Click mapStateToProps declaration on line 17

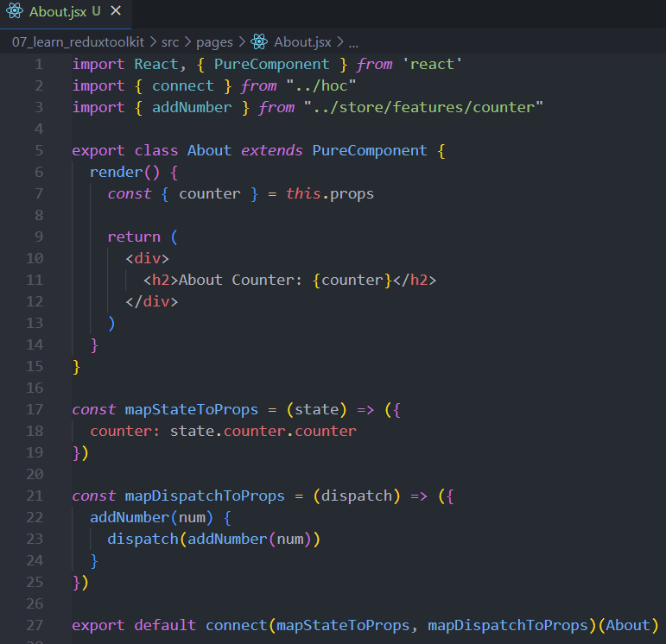click(192, 409)
